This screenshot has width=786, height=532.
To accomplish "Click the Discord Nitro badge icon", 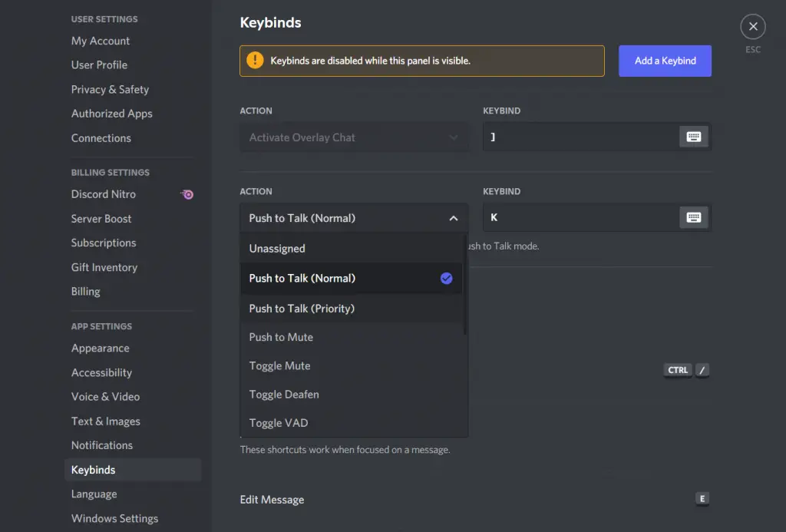I will pos(187,194).
